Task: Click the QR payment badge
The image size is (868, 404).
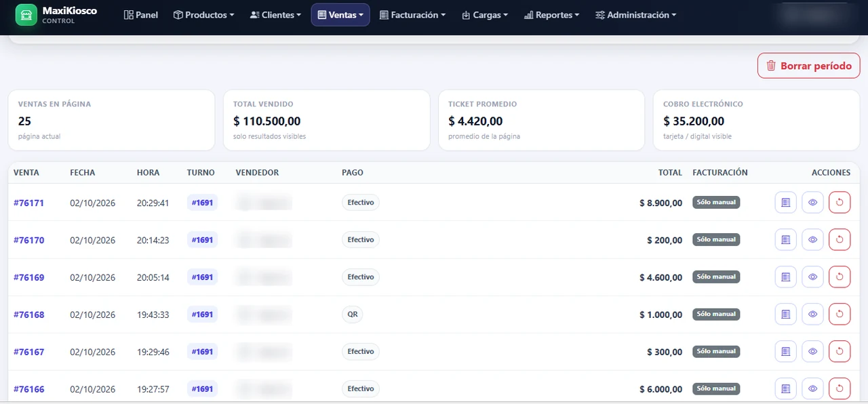Action: [352, 314]
